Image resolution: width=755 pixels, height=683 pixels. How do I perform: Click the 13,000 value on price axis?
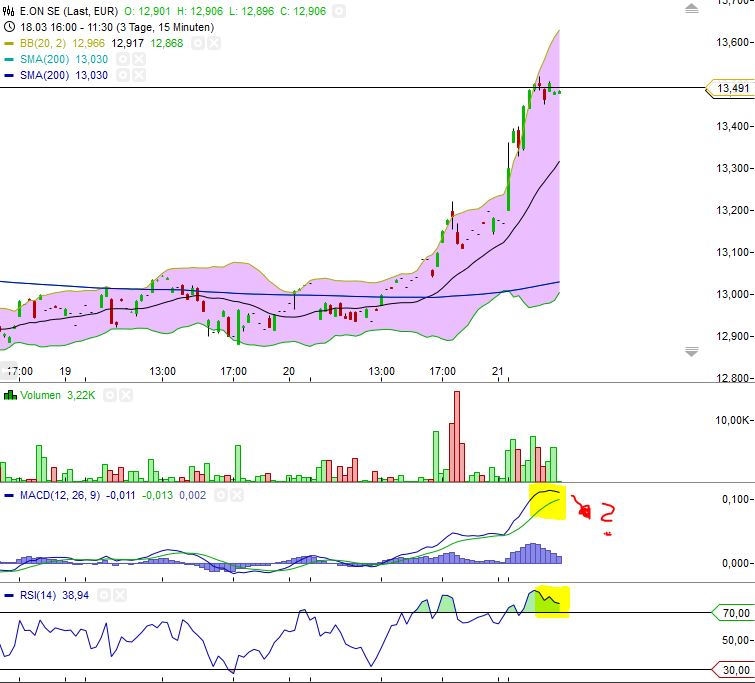click(732, 294)
